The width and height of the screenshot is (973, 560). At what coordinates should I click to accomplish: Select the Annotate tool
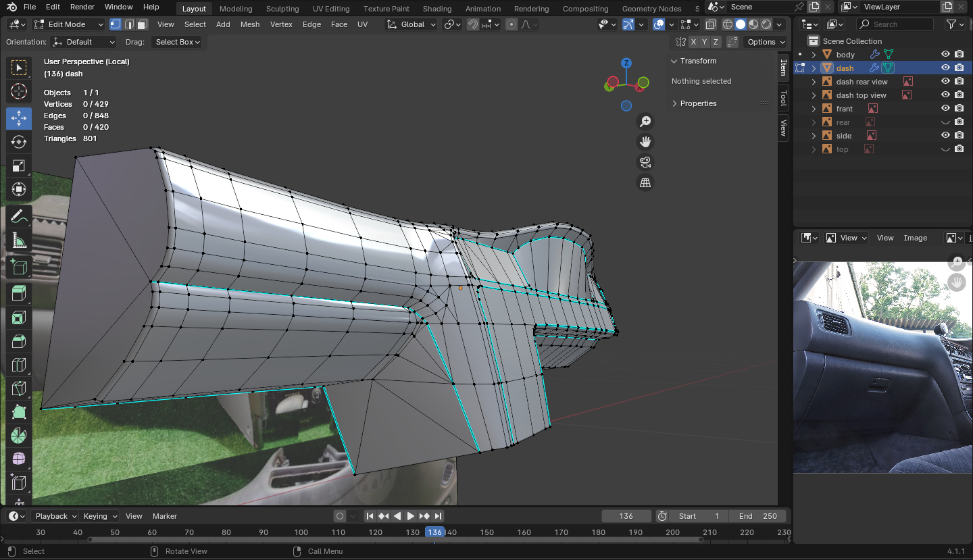coord(19,217)
